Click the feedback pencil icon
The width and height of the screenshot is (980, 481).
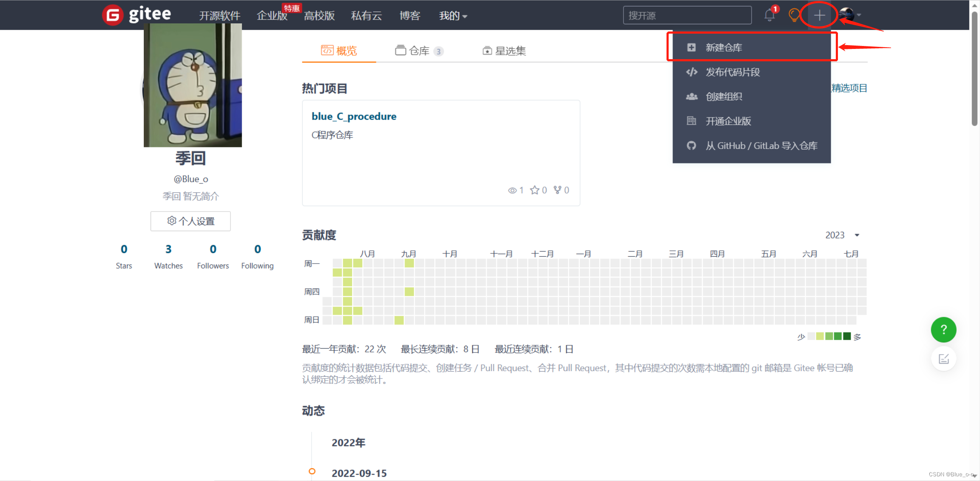pyautogui.click(x=943, y=358)
